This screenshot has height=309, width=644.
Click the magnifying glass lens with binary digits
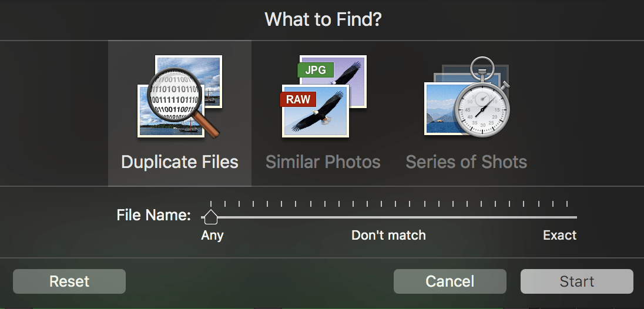[x=175, y=94]
